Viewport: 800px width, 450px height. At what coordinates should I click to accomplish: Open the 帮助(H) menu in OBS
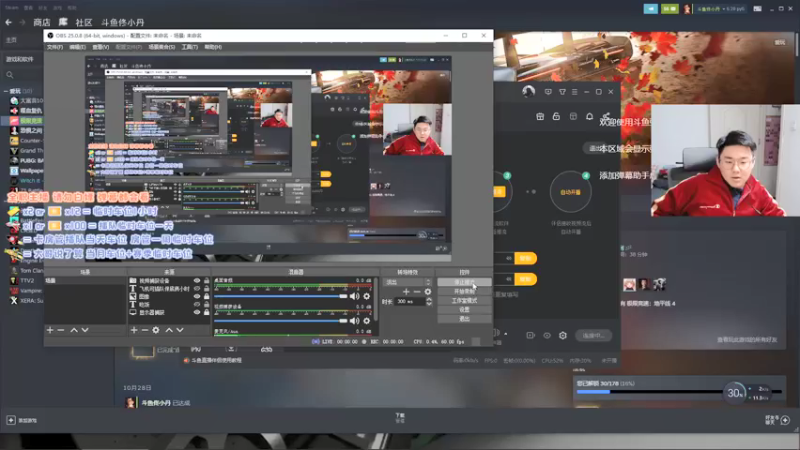tap(213, 47)
